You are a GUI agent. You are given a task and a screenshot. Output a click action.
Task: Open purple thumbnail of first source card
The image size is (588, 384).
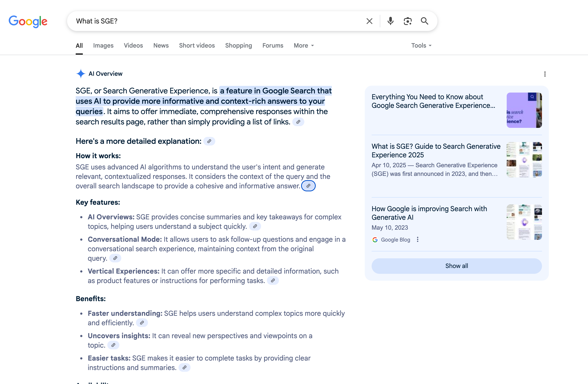tap(524, 110)
